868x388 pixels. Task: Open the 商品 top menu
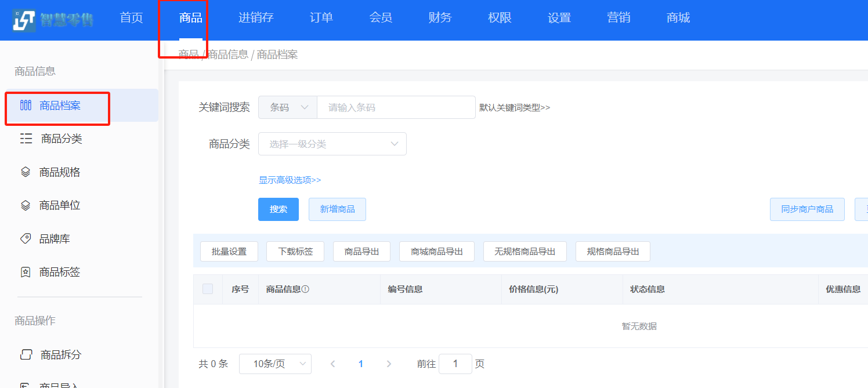pos(191,18)
